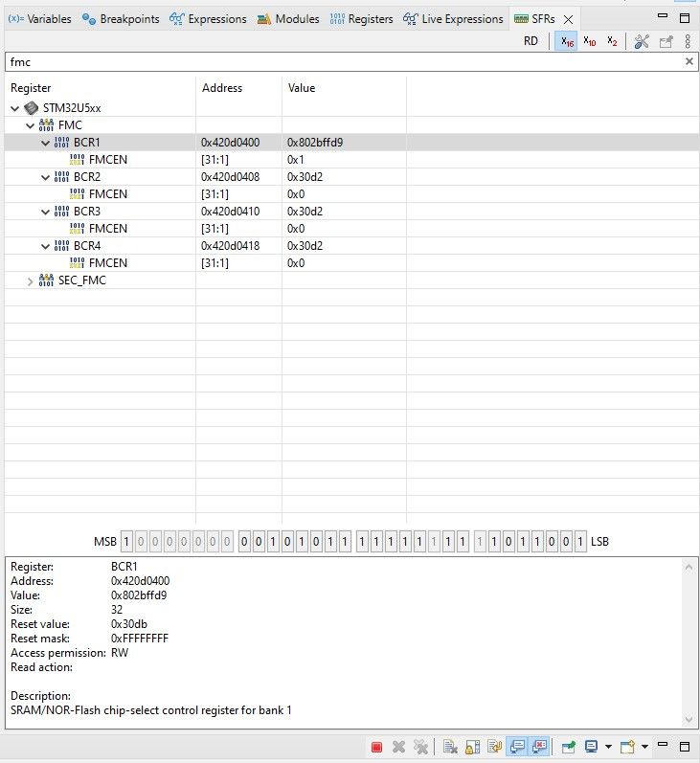Click Remove All Terminated Launches double-X icon

[420, 747]
